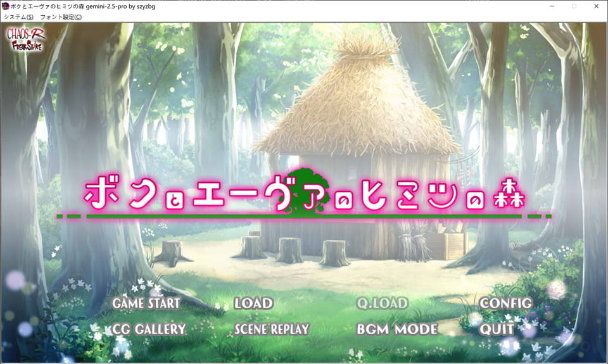Open the CG GALLERY
Image resolution: width=608 pixels, height=364 pixels.
(149, 329)
